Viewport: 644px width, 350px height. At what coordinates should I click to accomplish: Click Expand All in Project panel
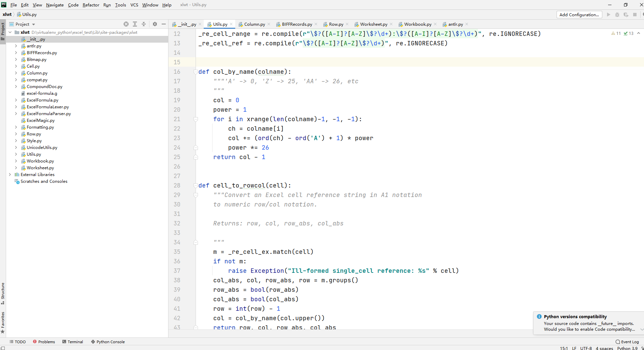(x=135, y=24)
